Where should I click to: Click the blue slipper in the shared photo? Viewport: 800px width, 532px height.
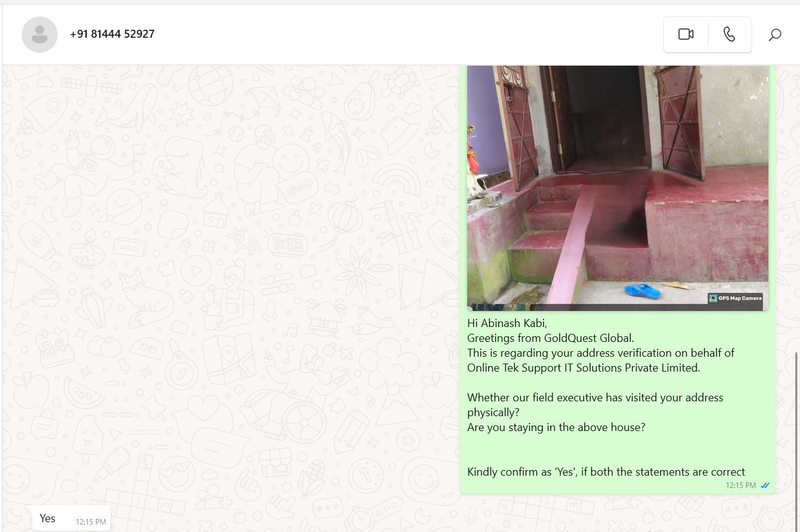643,290
